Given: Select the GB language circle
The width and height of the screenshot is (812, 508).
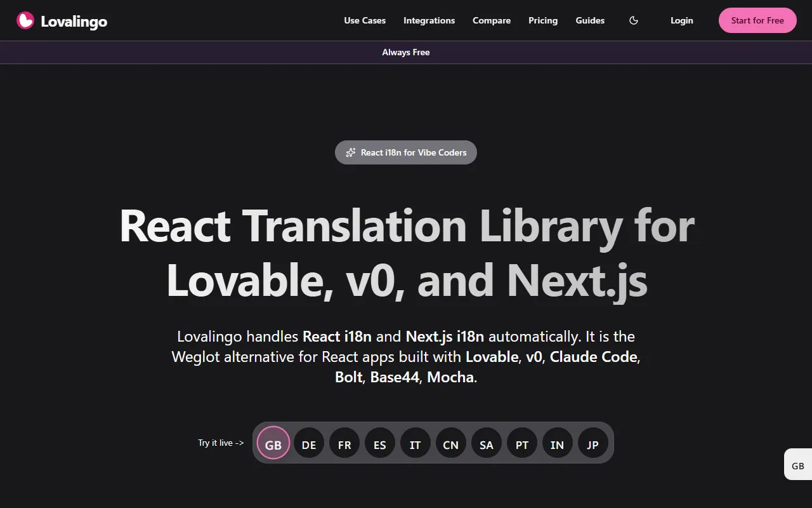Looking at the screenshot, I should click(273, 443).
